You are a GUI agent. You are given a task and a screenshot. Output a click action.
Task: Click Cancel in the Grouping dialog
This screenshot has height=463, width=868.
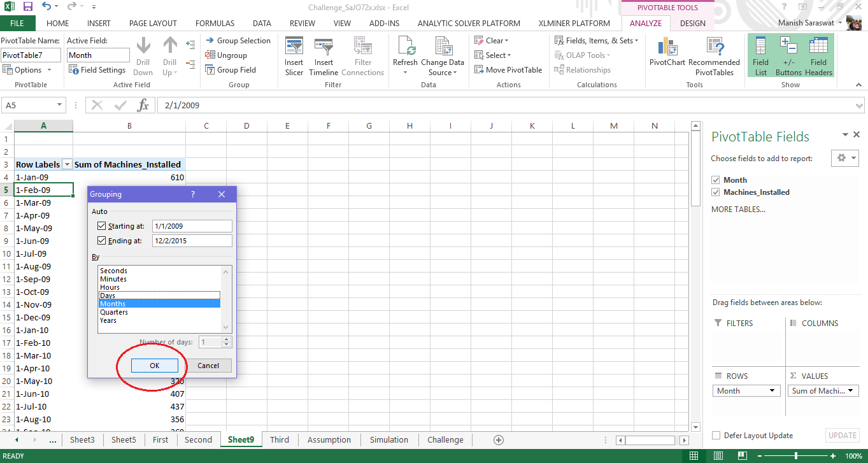pyautogui.click(x=208, y=366)
